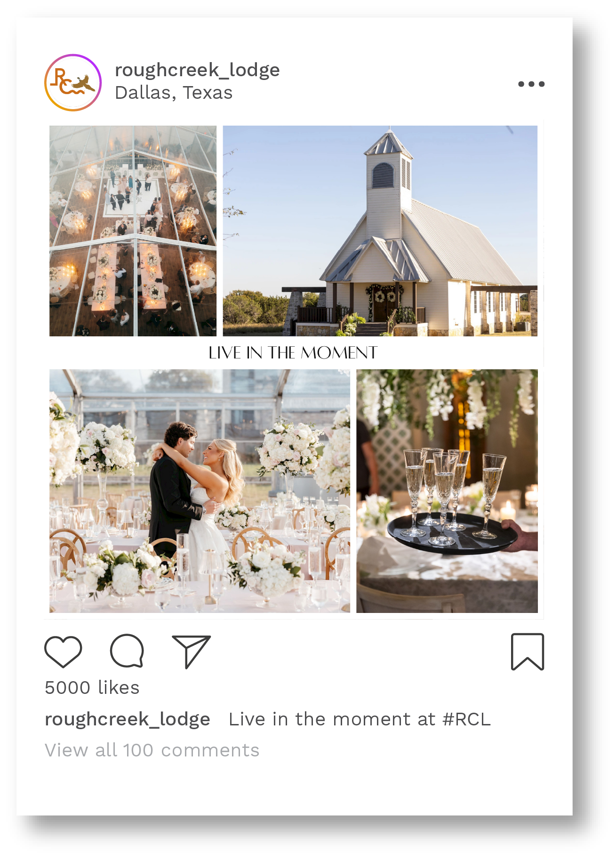
Task: Open bride and groom embracing photo
Action: [200, 491]
